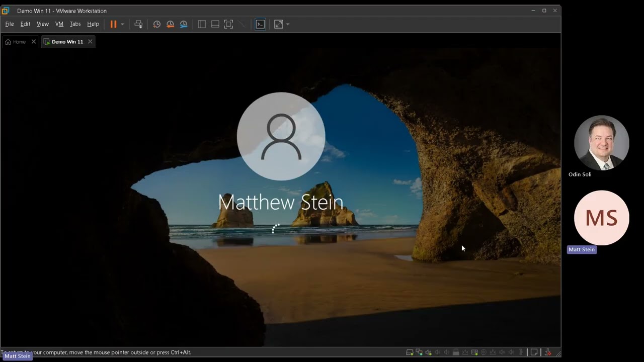This screenshot has height=362, width=644.
Task: Click the red input-grab indicator in status bar
Action: click(548, 352)
